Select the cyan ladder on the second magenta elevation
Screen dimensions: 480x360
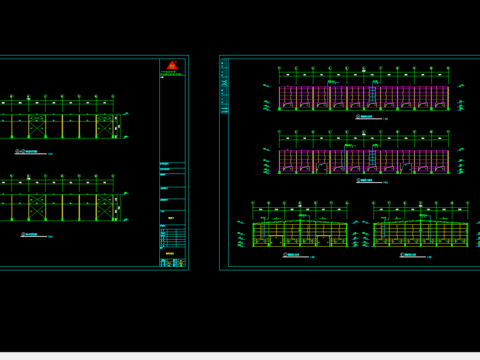[373, 157]
